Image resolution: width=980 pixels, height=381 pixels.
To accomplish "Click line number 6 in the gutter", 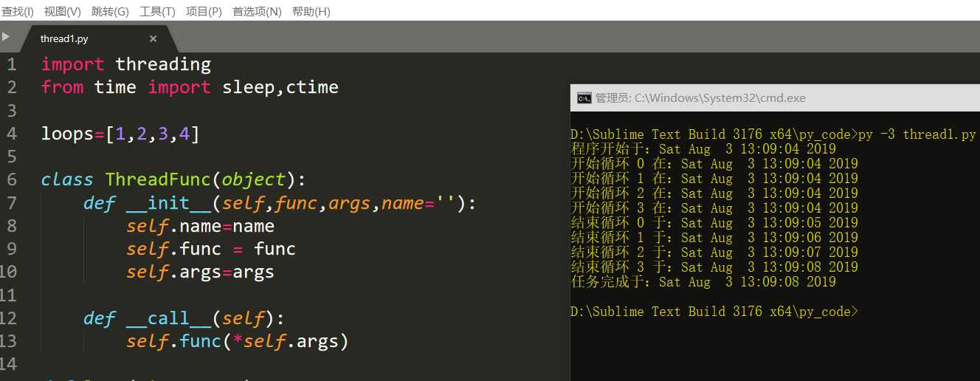I will click(11, 179).
